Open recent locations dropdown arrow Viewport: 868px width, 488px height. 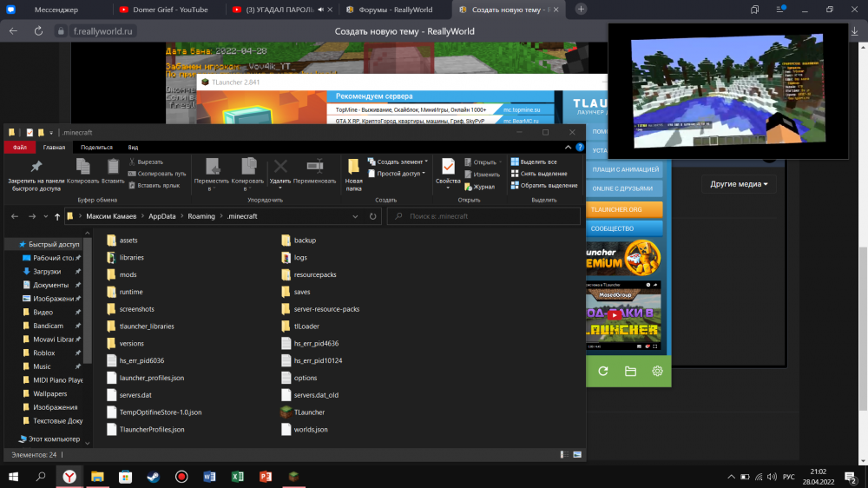click(45, 216)
